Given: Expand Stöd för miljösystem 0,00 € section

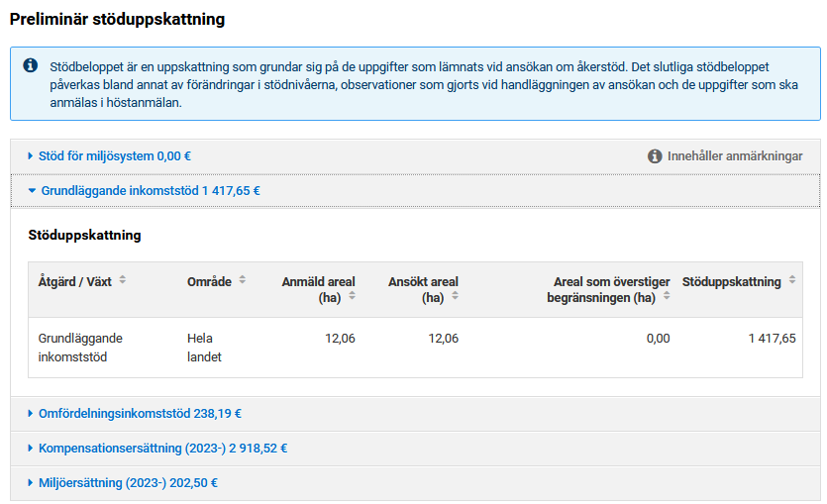Looking at the screenshot, I should tap(115, 156).
